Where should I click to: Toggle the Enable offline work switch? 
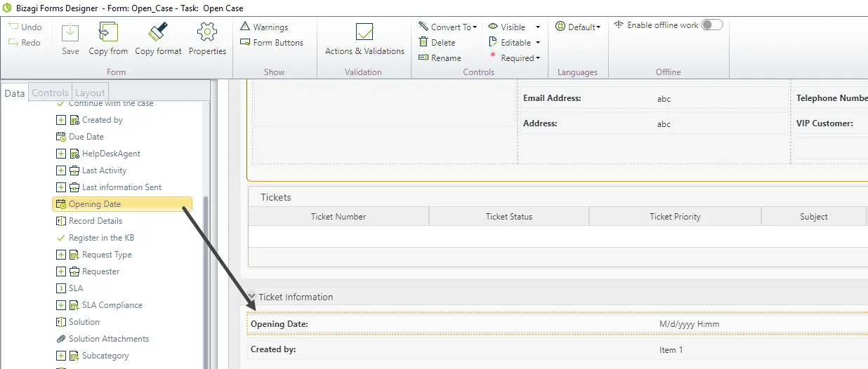(x=711, y=25)
